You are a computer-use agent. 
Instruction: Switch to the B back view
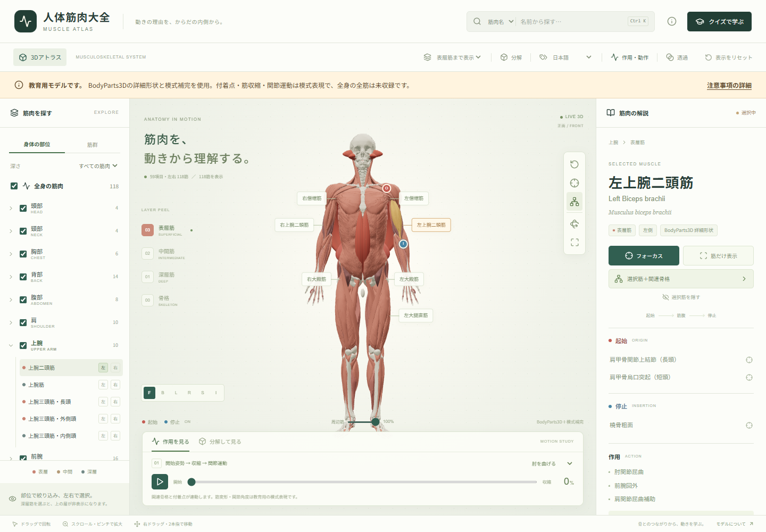(163, 393)
